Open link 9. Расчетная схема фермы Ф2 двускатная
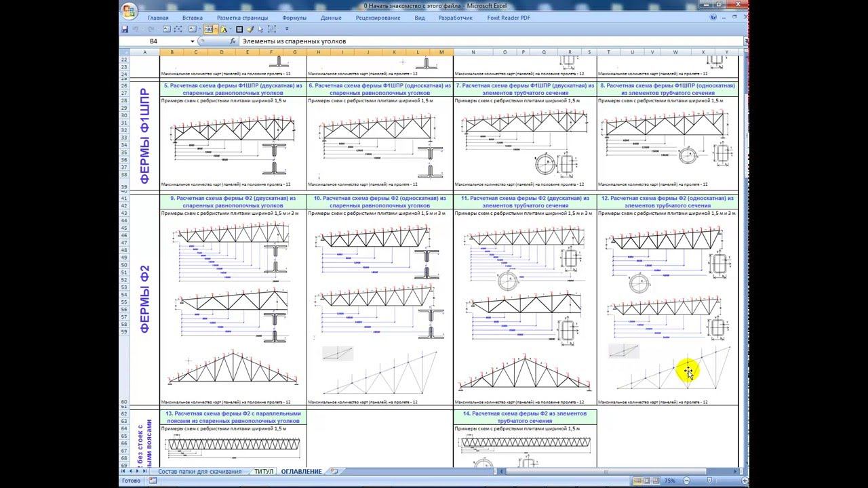The image size is (868, 488). pyautogui.click(x=233, y=202)
